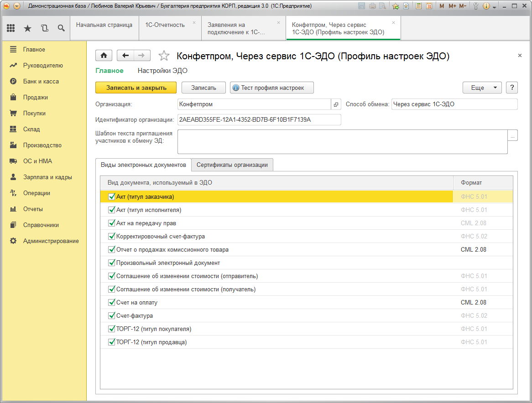Open the 1C logo menu

click(6, 6)
